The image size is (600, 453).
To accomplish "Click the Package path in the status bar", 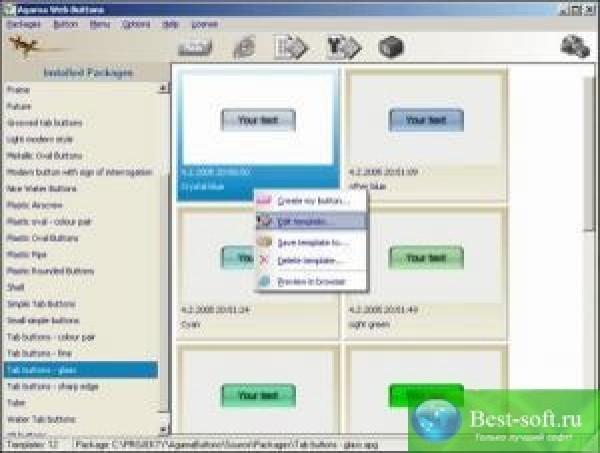I will 227,445.
